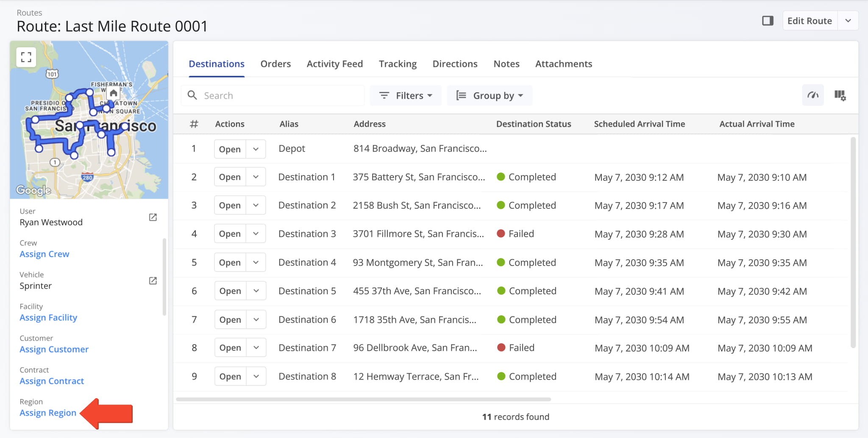The width and height of the screenshot is (868, 438).
Task: Select the Failed status for Destination 7
Action: pyautogui.click(x=515, y=348)
